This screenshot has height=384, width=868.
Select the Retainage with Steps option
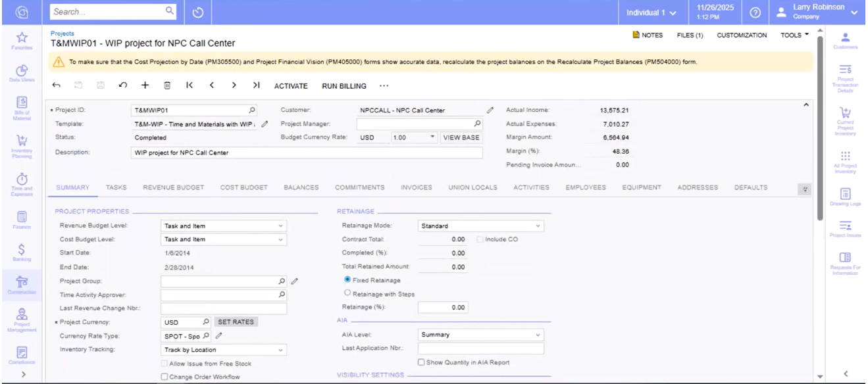(x=348, y=294)
